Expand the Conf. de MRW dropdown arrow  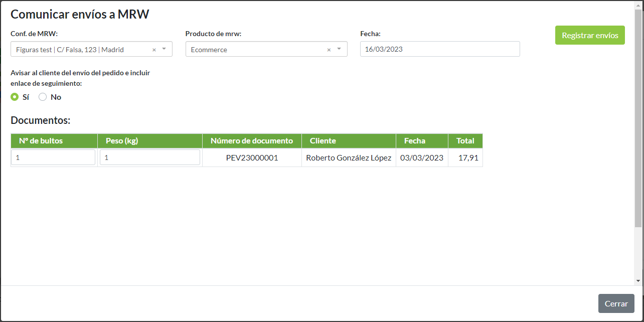click(164, 49)
